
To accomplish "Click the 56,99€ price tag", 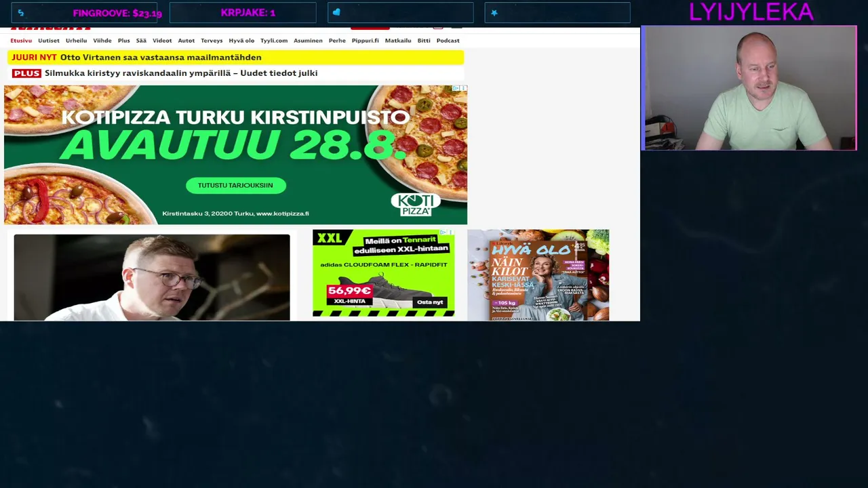I will coord(350,292).
